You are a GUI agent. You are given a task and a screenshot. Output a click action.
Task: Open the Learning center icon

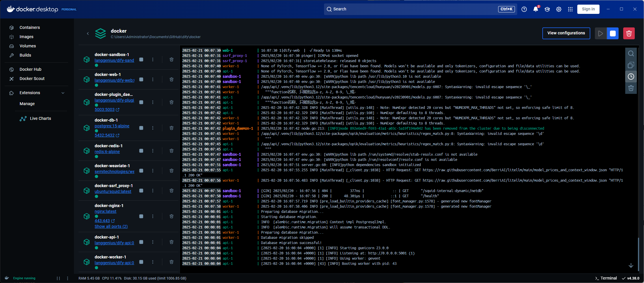click(x=547, y=9)
